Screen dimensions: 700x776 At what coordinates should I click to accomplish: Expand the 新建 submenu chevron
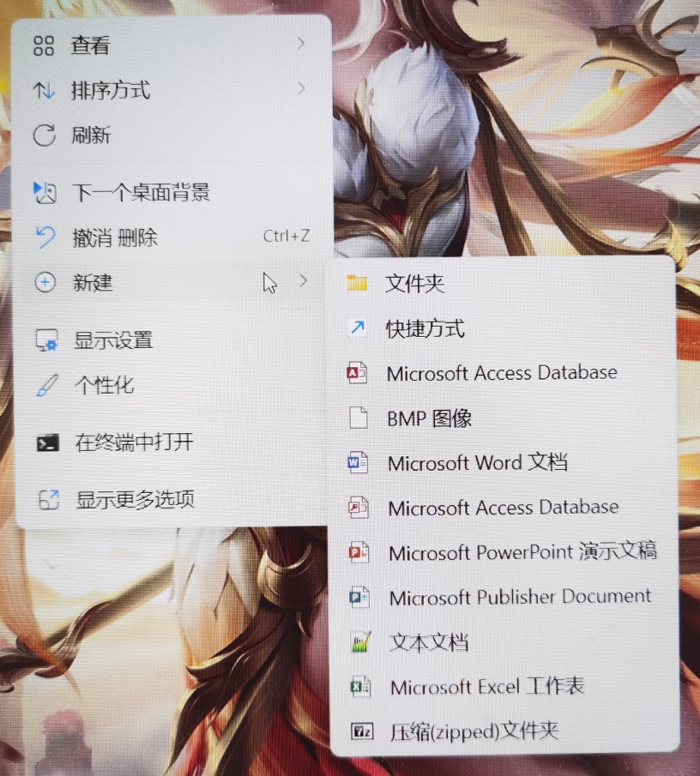(303, 281)
